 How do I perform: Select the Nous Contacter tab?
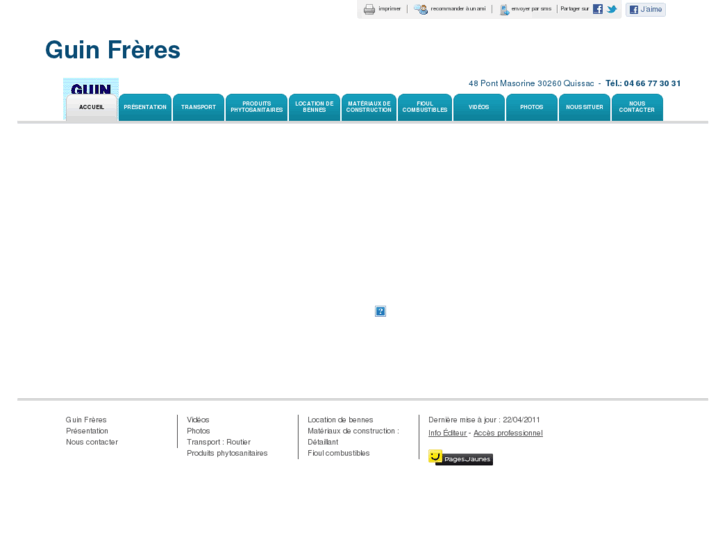point(637,108)
